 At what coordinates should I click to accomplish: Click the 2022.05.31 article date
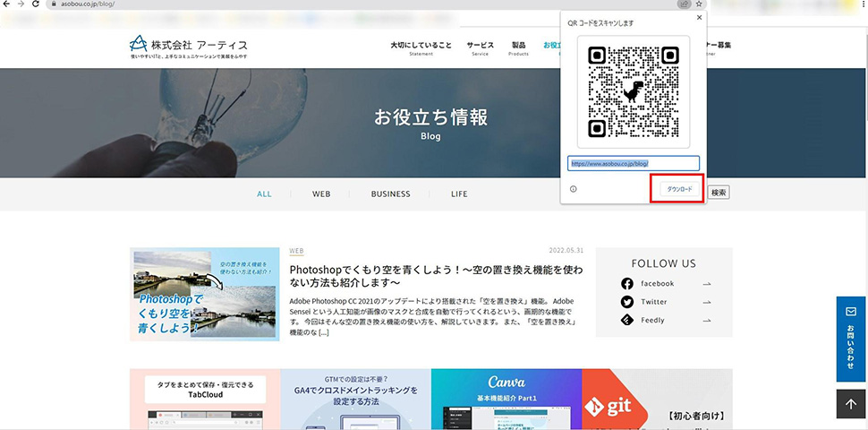[x=566, y=251]
